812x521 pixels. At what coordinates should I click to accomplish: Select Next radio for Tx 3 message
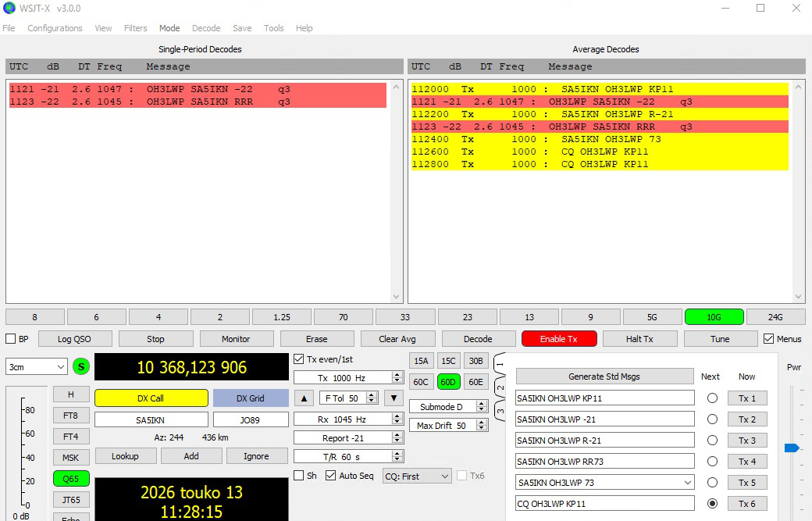click(x=713, y=441)
